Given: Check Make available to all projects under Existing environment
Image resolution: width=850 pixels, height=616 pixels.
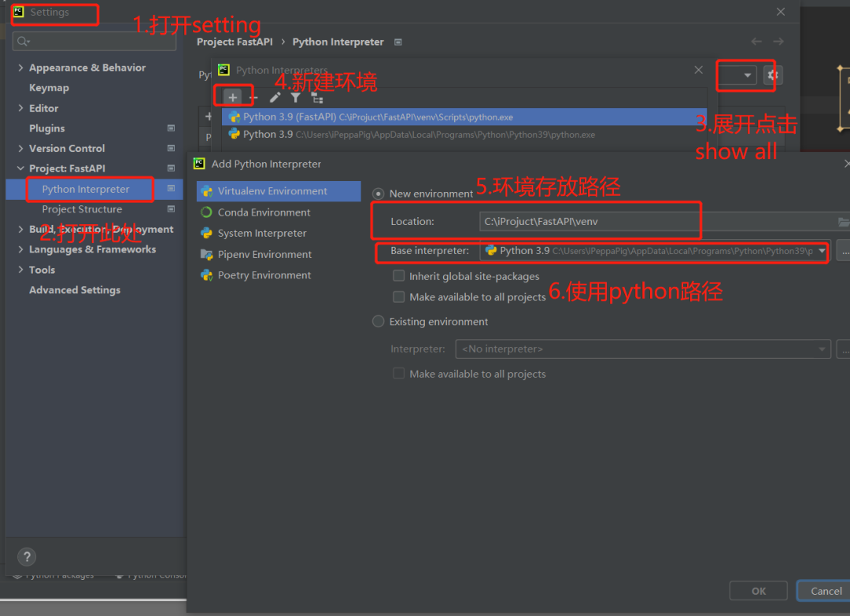Looking at the screenshot, I should point(398,374).
